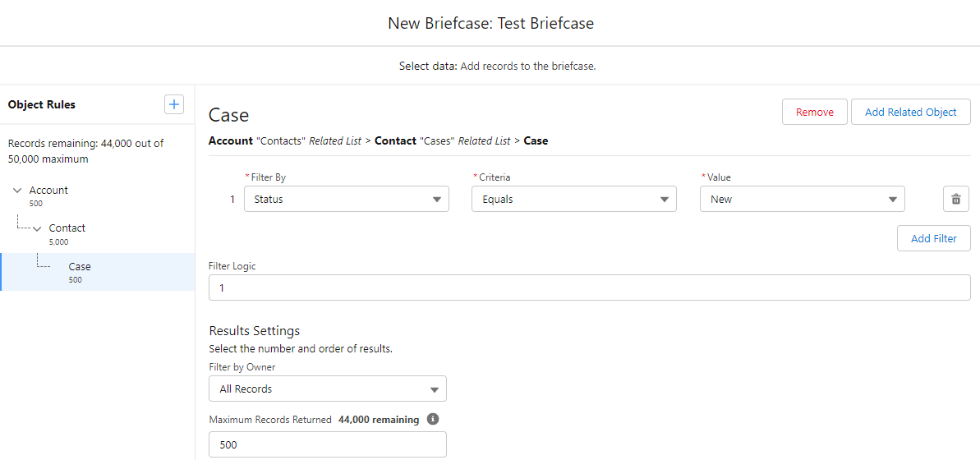
Task: Collapse the Account node chevron
Action: click(17, 191)
